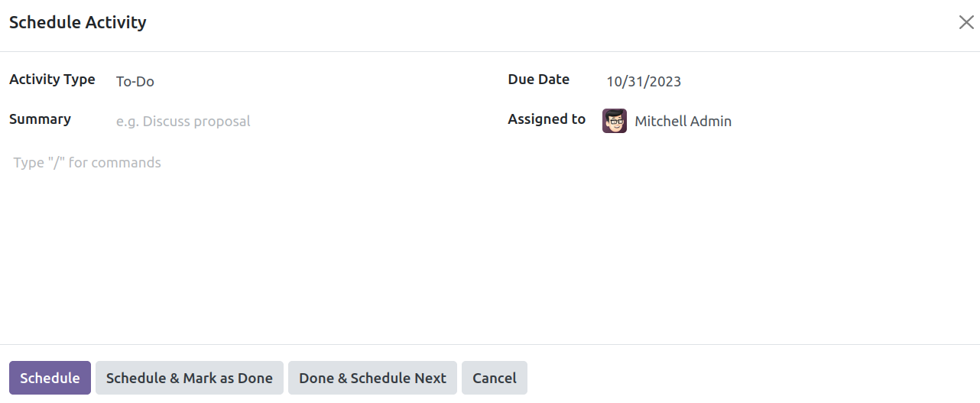Click the Summary field label
This screenshot has height=403, width=980.
point(40,119)
